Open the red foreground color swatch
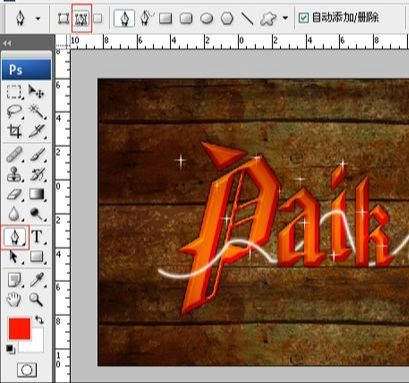 19,329
